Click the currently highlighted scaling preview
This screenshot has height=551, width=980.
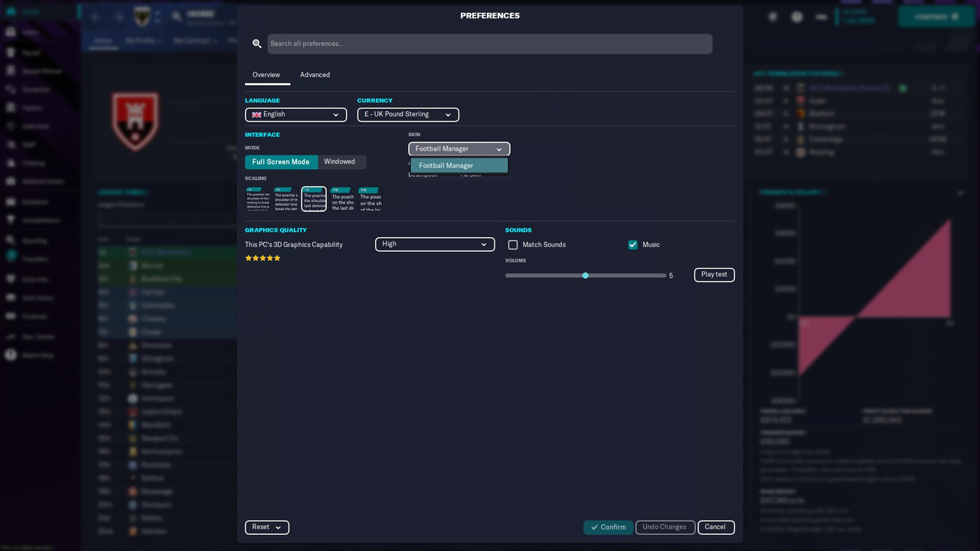[314, 199]
